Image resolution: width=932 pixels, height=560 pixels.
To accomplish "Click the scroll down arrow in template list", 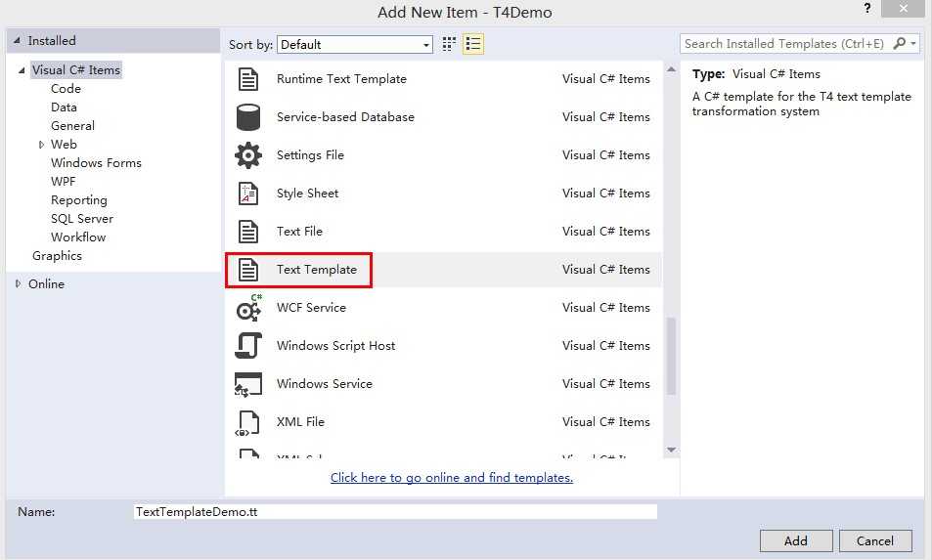I will tap(671, 451).
